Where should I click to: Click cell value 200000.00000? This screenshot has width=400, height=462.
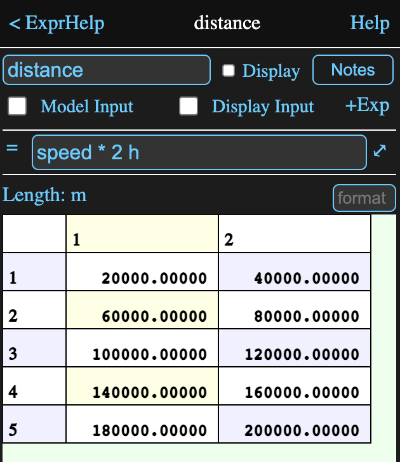tap(294, 424)
